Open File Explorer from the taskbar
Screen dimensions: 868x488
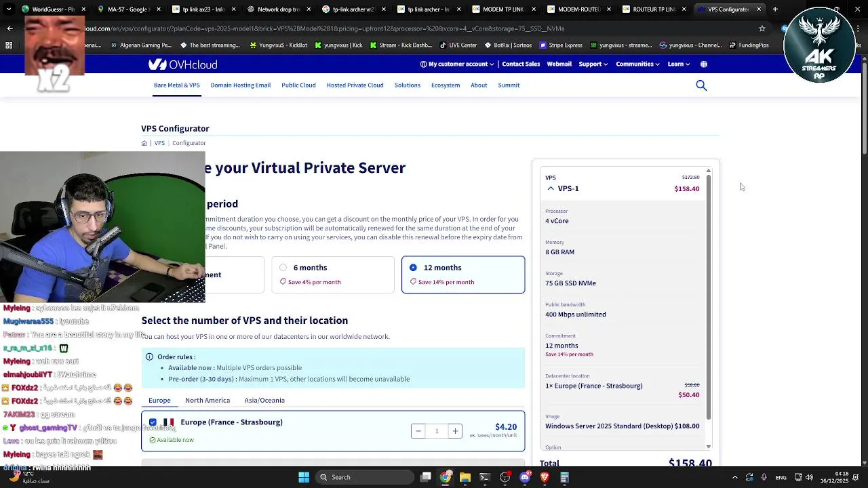(x=465, y=477)
